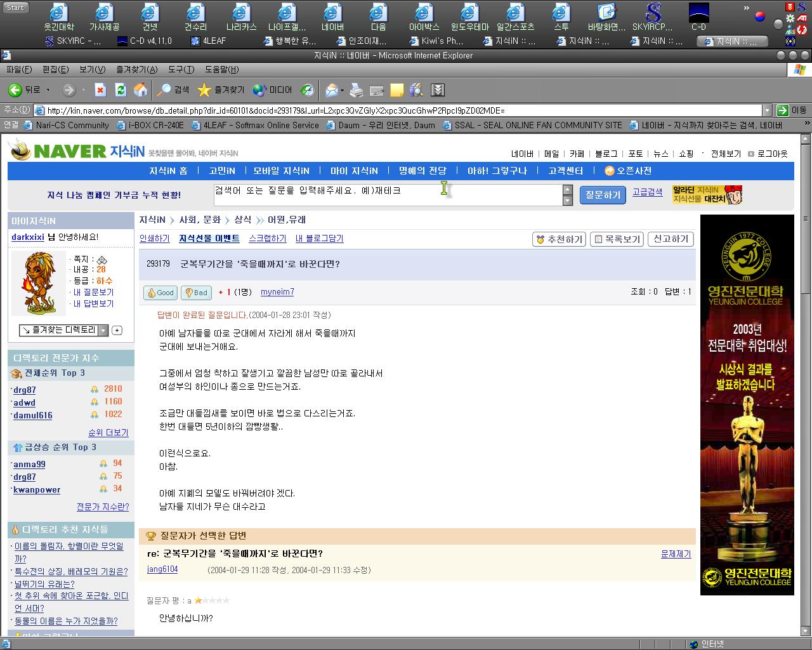
Task: Print the page using the printer icon
Action: coord(357,90)
